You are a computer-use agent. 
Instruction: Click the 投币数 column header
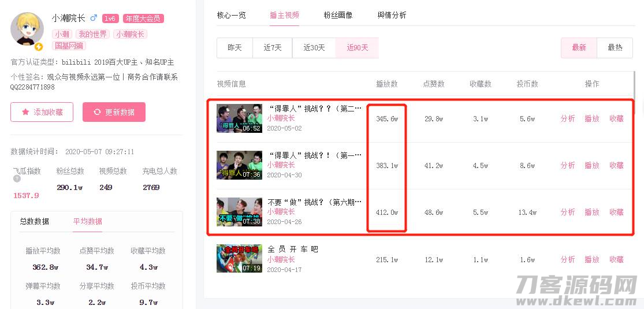tap(527, 84)
